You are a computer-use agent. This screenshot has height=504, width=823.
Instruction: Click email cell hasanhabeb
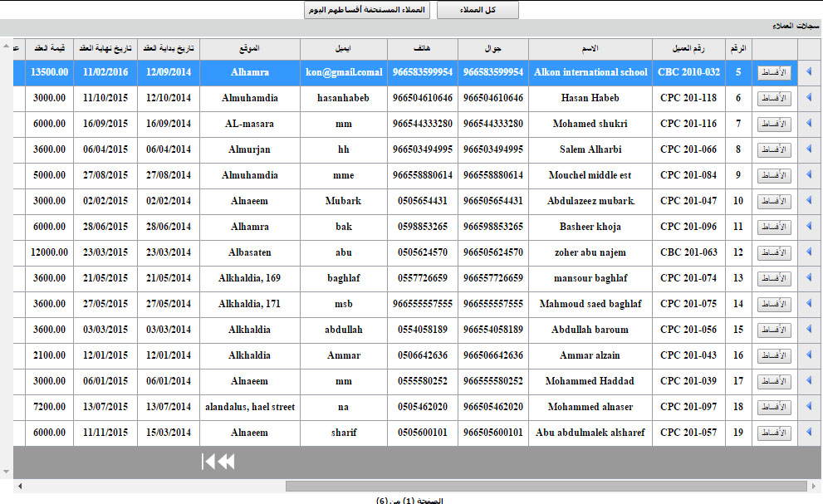click(x=343, y=98)
